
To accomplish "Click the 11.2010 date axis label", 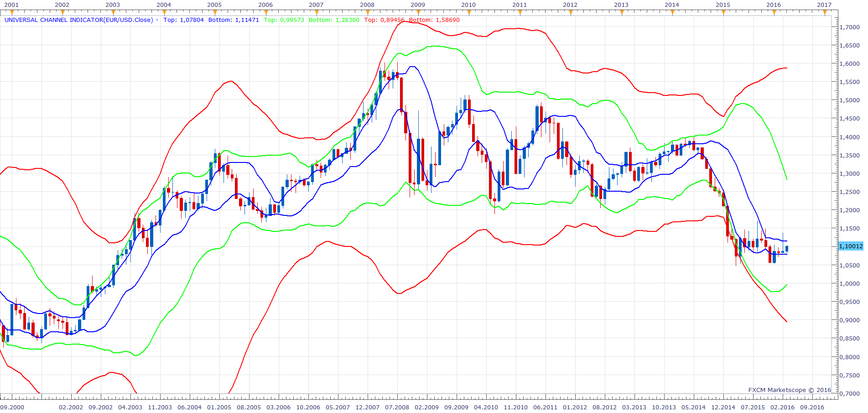I will click(x=516, y=407).
